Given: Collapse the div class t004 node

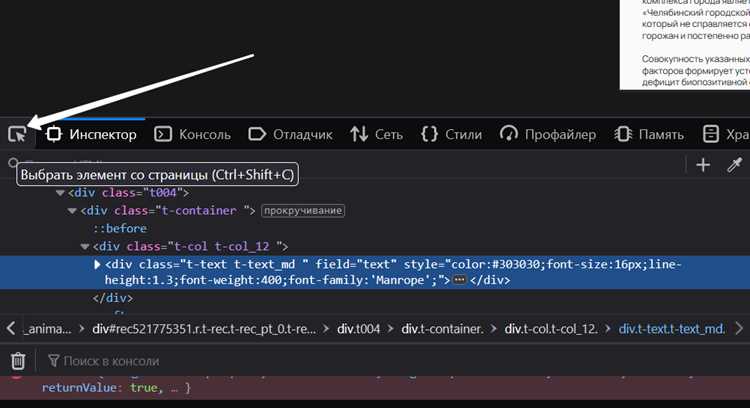Looking at the screenshot, I should point(60,193).
